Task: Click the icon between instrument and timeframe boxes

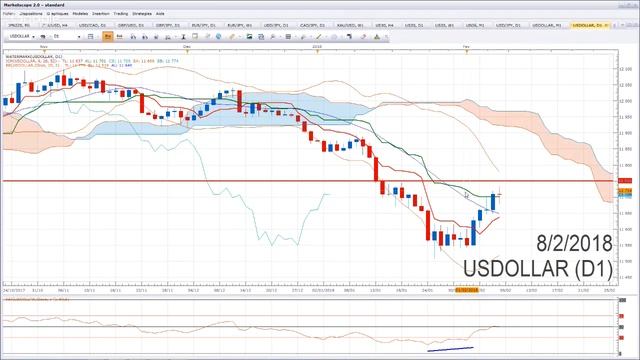Action: [x=43, y=37]
